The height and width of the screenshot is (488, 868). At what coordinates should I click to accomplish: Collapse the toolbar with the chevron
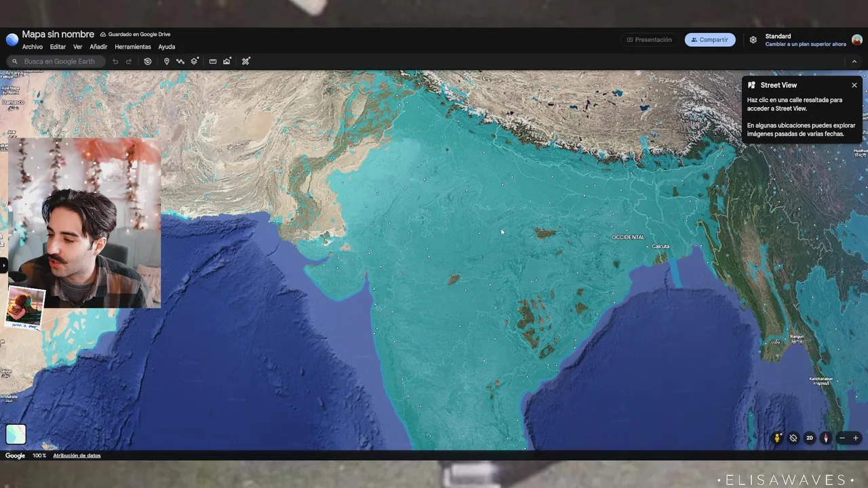tap(854, 61)
